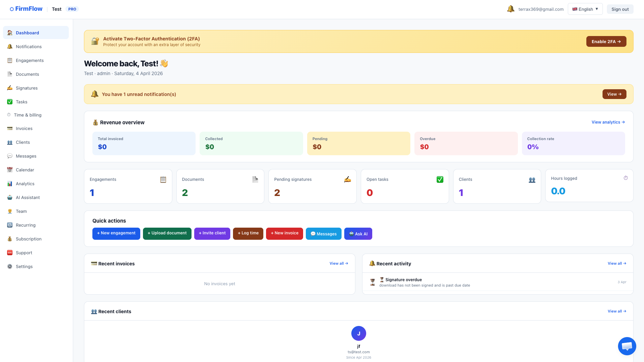
Task: Open the Documents stat card
Action: (220, 186)
